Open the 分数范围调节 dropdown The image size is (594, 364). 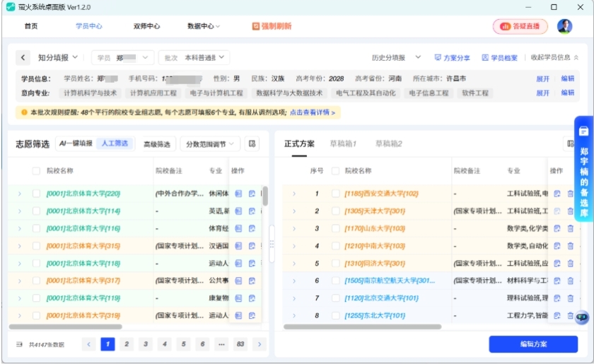(x=209, y=144)
